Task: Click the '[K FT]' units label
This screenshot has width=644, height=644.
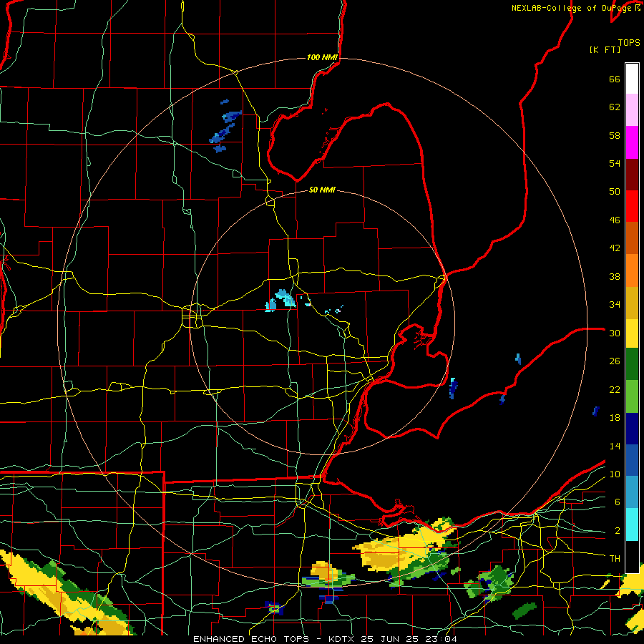Action: [x=605, y=49]
